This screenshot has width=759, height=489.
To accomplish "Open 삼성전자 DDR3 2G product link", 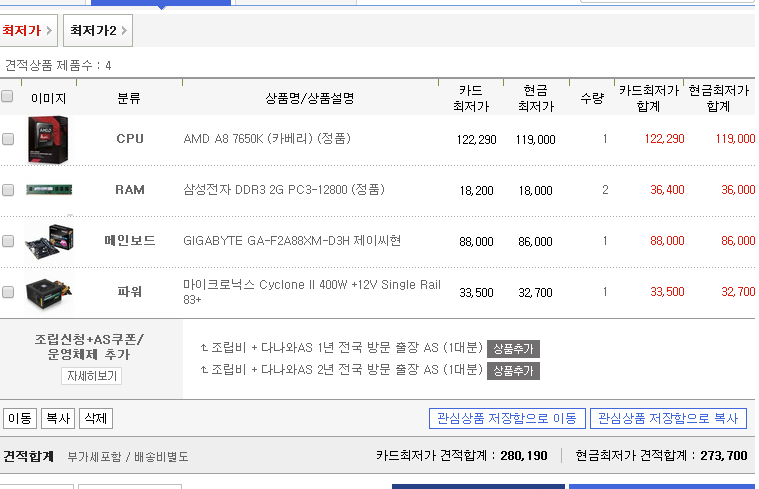I will click(x=283, y=190).
